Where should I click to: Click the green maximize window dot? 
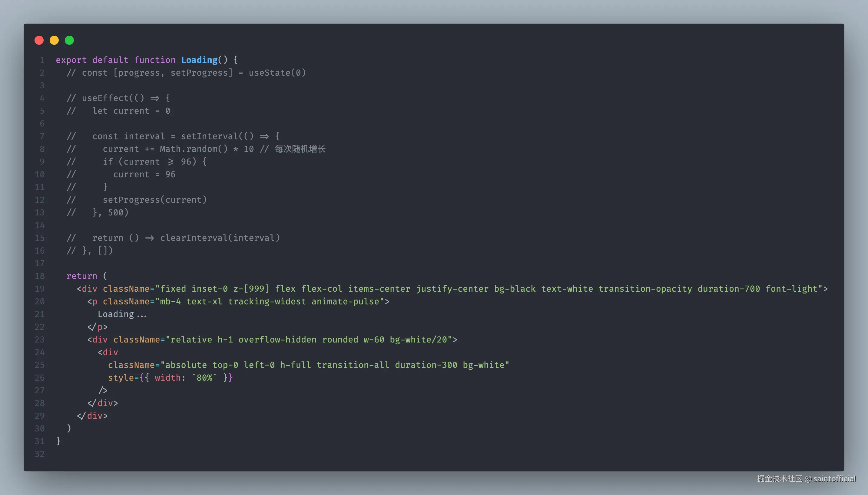pos(69,41)
